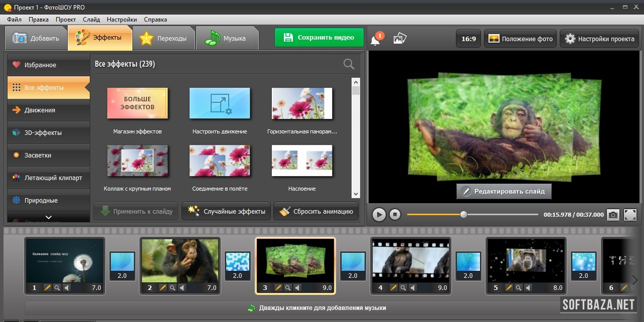Open the 16:9 aspect ratio selector
Image resolution: width=644 pixels, height=322 pixels.
tap(468, 39)
